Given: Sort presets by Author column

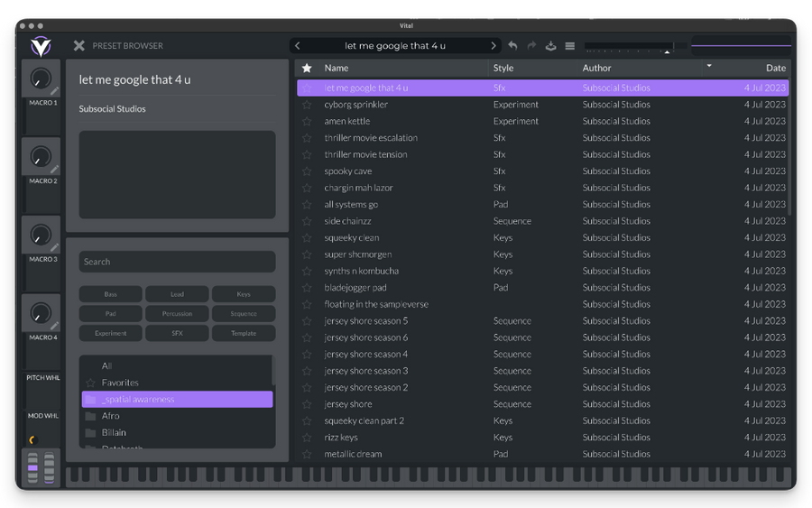Looking at the screenshot, I should (x=596, y=68).
